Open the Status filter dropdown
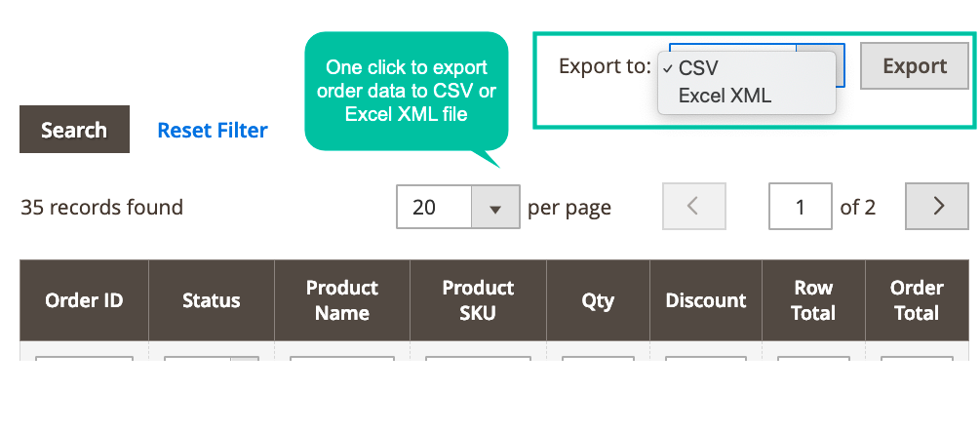 tap(212, 359)
